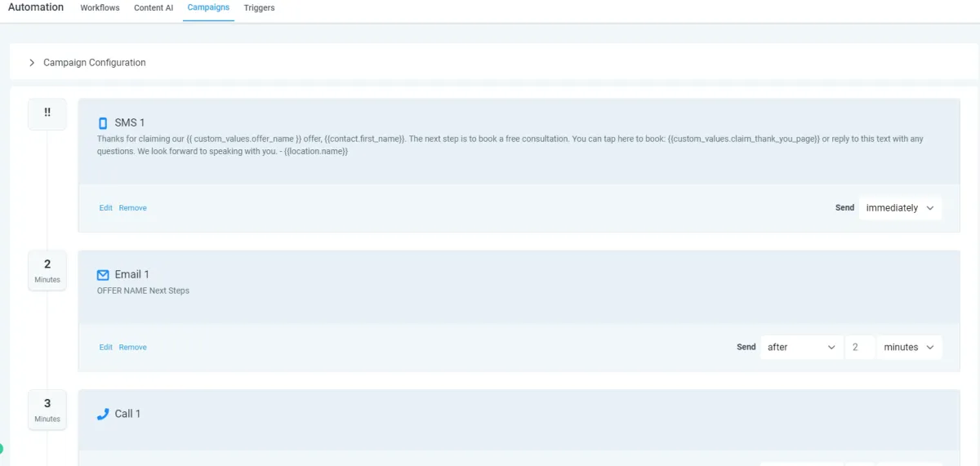Viewport: 980px width, 466px height.
Task: Switch to the Content AI tab
Action: [x=154, y=8]
